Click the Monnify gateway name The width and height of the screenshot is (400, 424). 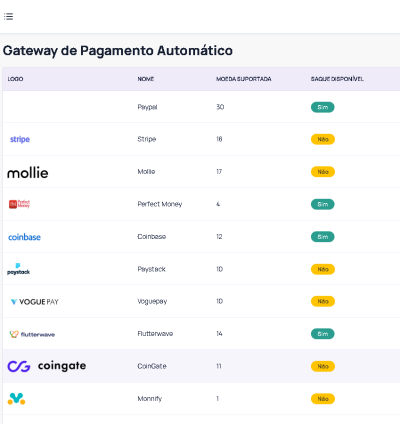pyautogui.click(x=149, y=399)
